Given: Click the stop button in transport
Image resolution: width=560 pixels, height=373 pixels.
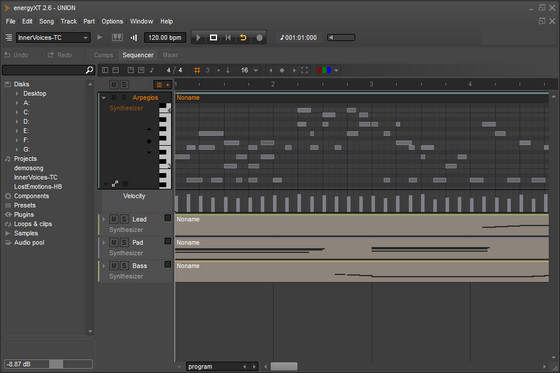Looking at the screenshot, I should (213, 38).
